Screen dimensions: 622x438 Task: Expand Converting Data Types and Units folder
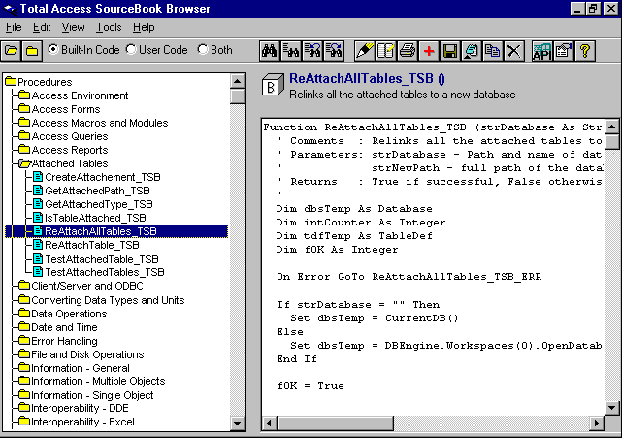point(24,299)
